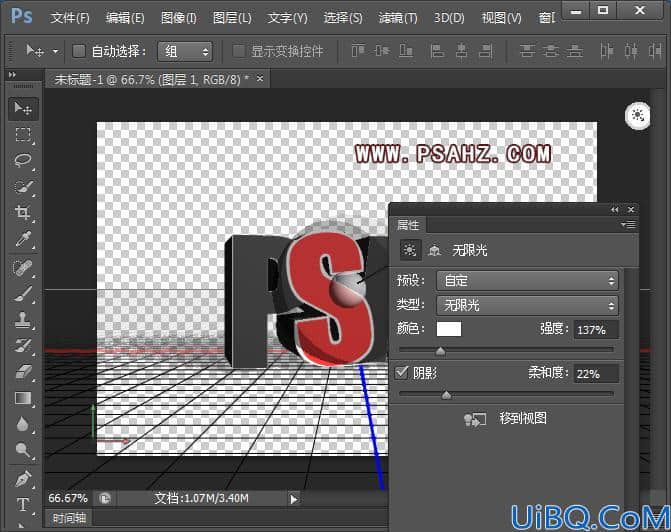Screen dimensions: 671x532
Task: Enable the 显示变换控件 checkbox
Action: [239, 51]
